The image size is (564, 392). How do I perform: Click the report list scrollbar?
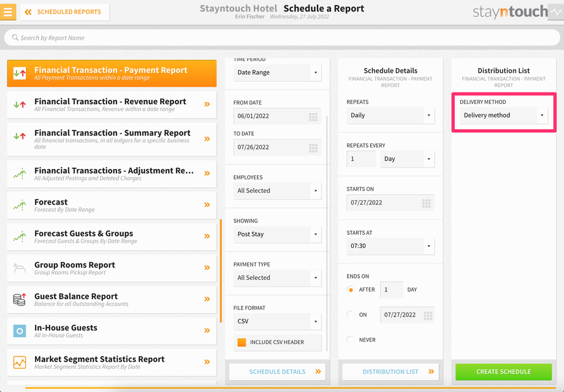[x=221, y=271]
